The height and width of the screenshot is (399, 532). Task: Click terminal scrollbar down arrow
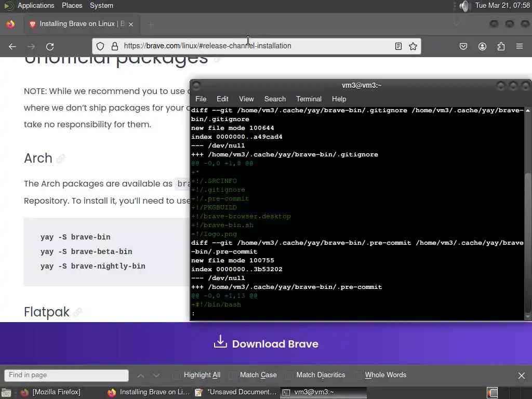(x=528, y=316)
